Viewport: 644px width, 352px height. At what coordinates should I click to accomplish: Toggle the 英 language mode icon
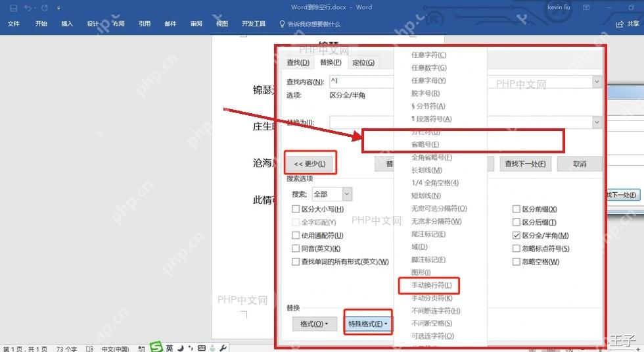[x=170, y=348]
